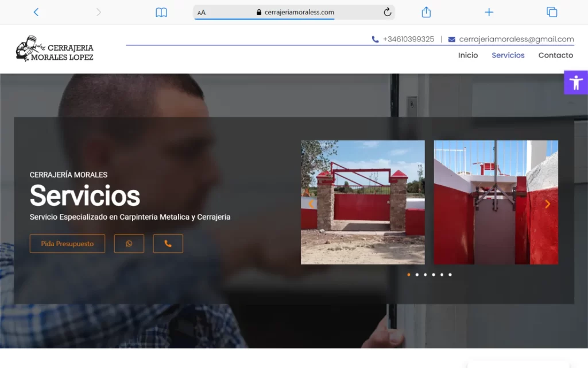This screenshot has height=368, width=588.
Task: Tap the Share icon in Safari toolbar
Action: pos(426,12)
